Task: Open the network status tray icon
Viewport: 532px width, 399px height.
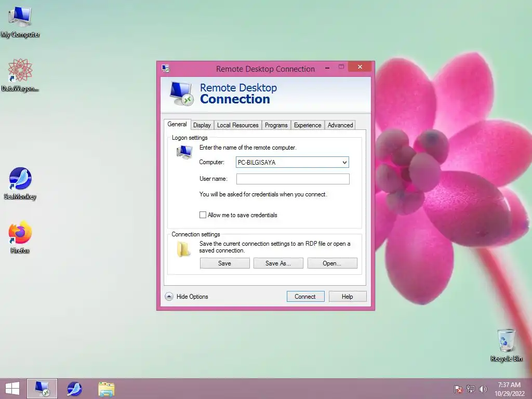Action: [x=471, y=389]
